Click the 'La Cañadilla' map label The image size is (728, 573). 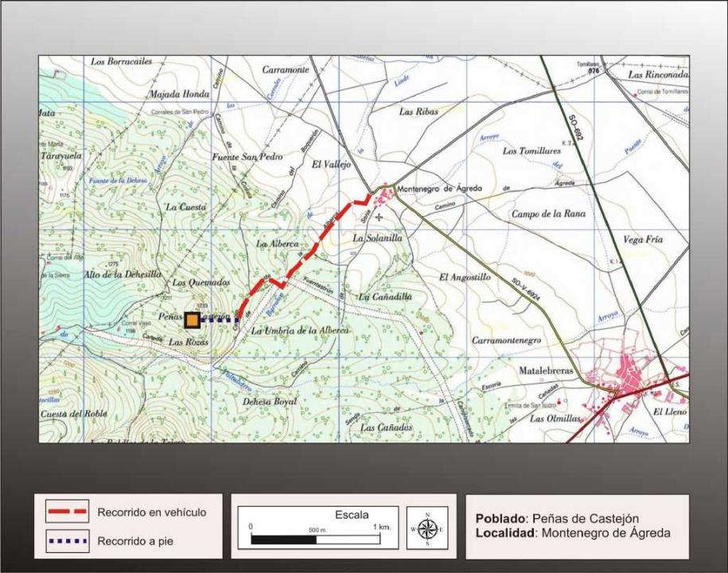(x=385, y=297)
